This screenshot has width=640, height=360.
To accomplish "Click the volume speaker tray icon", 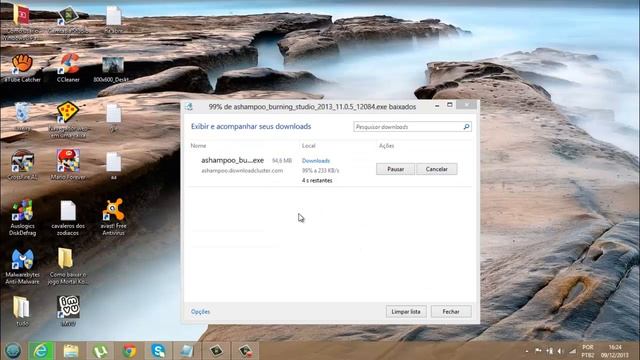I will [x=560, y=351].
